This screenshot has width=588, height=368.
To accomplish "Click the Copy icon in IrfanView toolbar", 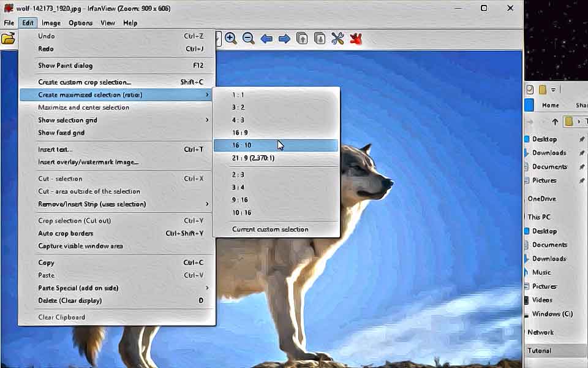I will pyautogui.click(x=302, y=38).
